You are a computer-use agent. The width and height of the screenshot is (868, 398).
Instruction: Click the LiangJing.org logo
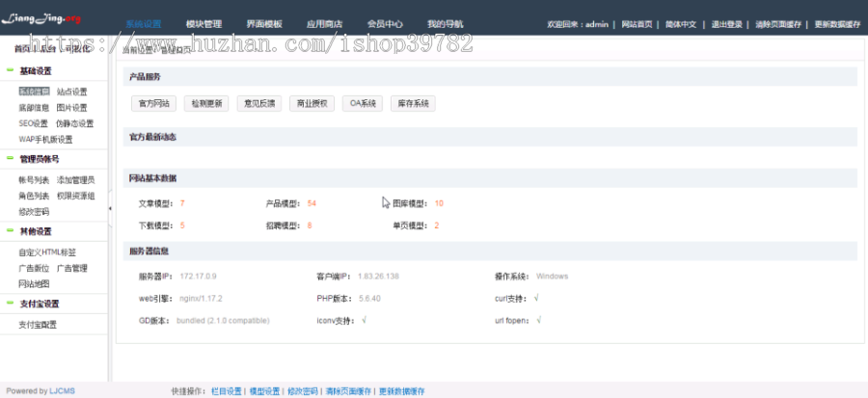[x=41, y=19]
